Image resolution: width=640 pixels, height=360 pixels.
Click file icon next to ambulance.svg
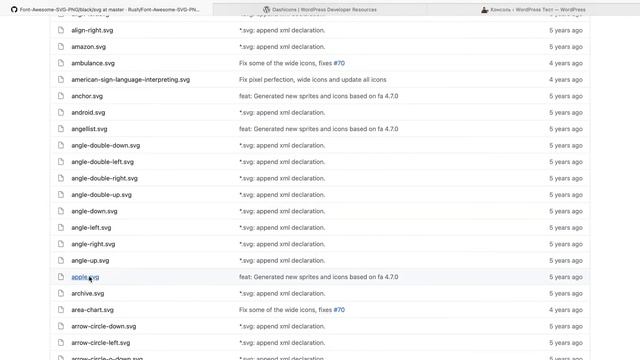tap(61, 63)
